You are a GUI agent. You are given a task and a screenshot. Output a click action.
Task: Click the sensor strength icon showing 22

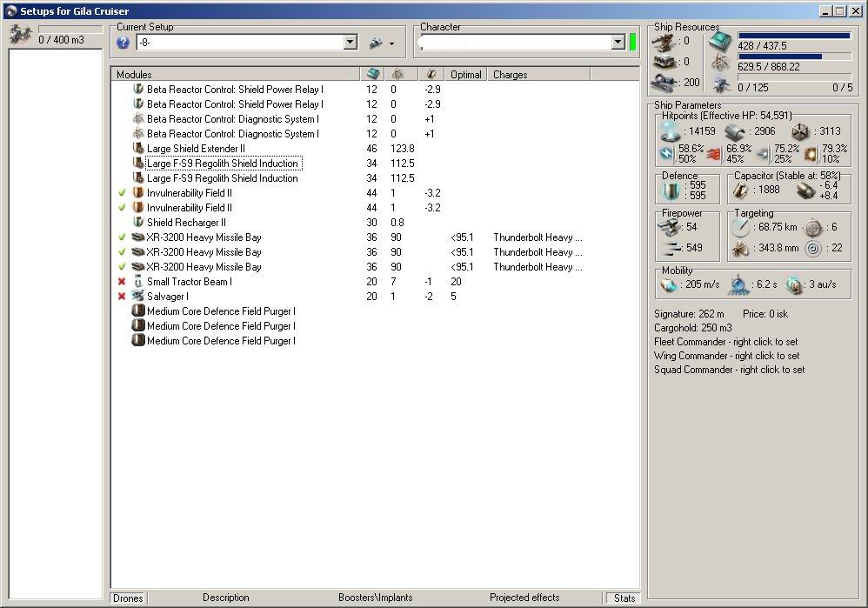pyautogui.click(x=812, y=249)
